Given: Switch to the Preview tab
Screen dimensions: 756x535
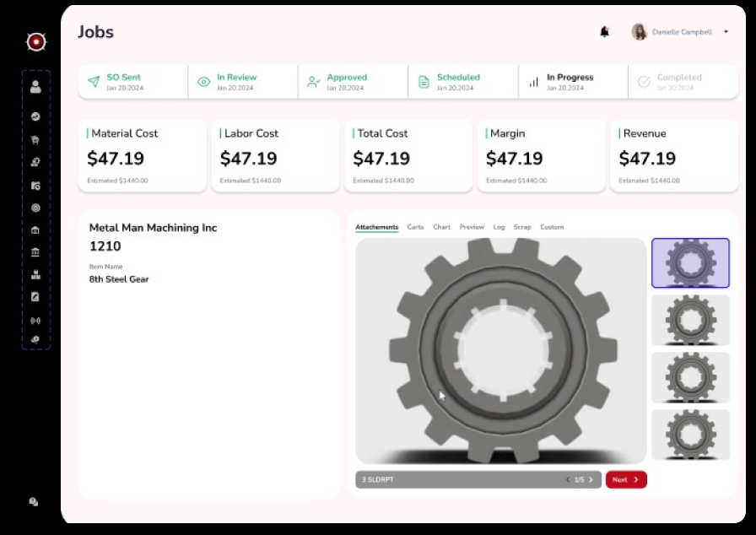Looking at the screenshot, I should tap(472, 227).
